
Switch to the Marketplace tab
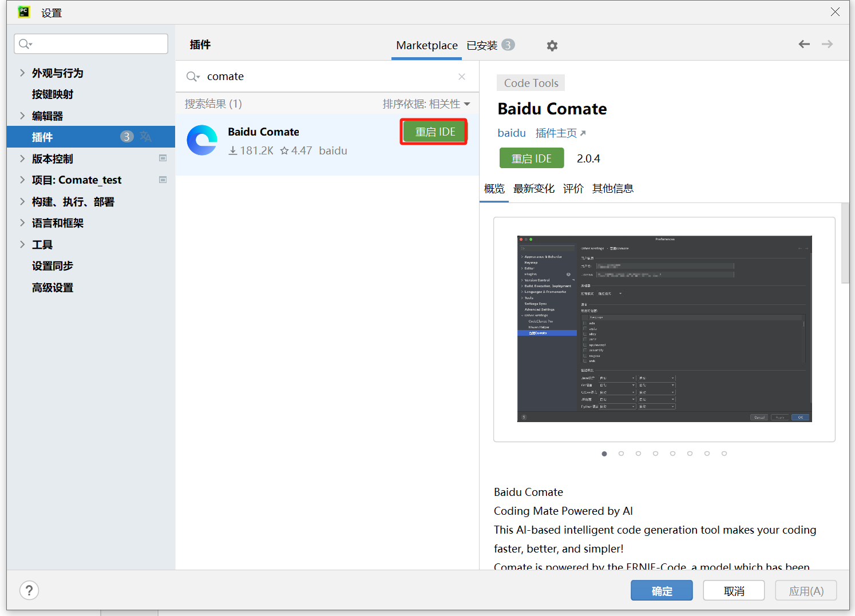coord(427,46)
